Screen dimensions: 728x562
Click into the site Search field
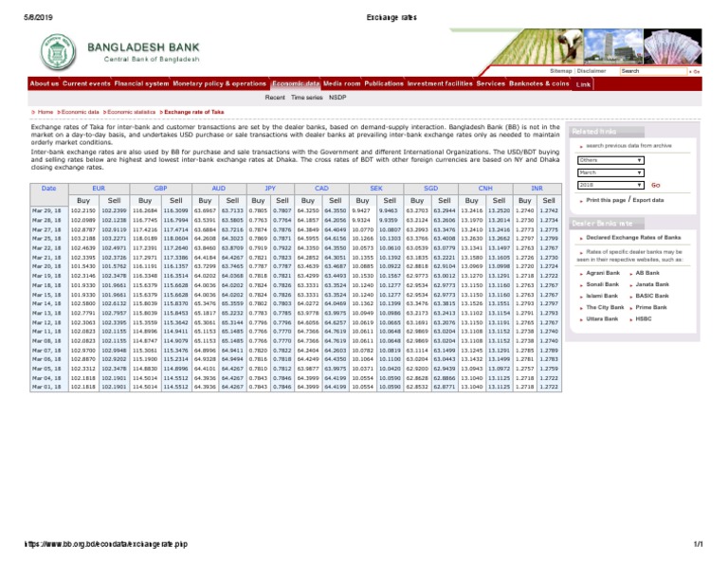653,71
